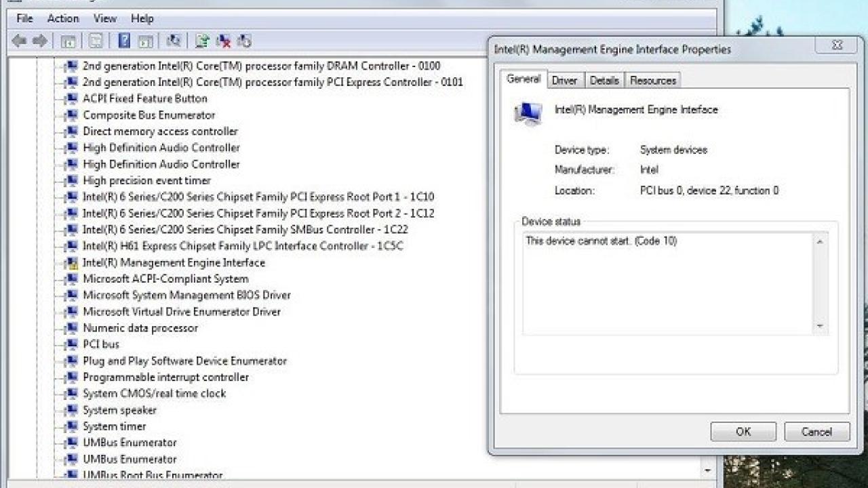868x488 pixels.
Task: Click 'This device cannot start. (Code 10)' text
Action: coord(601,241)
